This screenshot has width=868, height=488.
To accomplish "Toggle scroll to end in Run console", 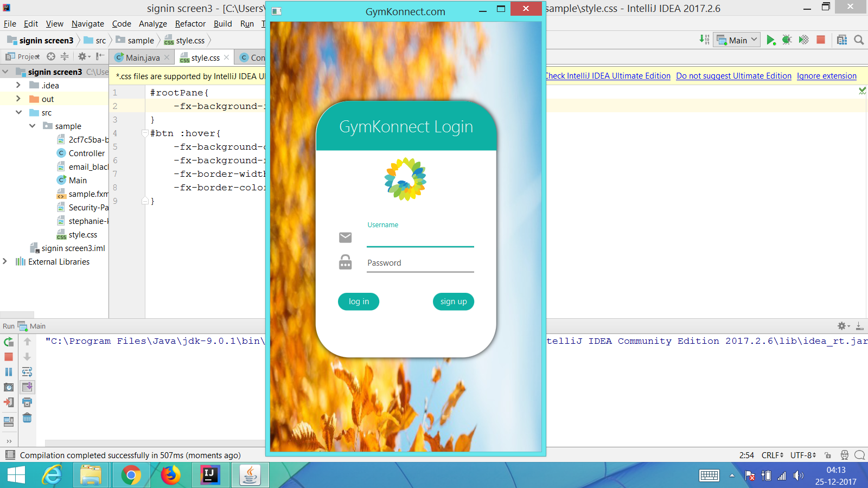I will point(27,387).
